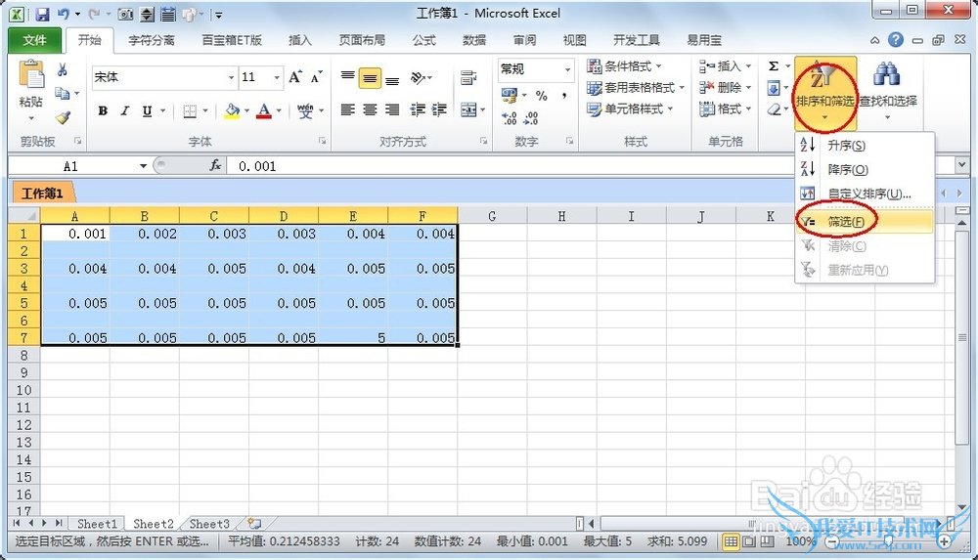The height and width of the screenshot is (560, 978).
Task: Click the increase decimal icon
Action: [x=509, y=117]
